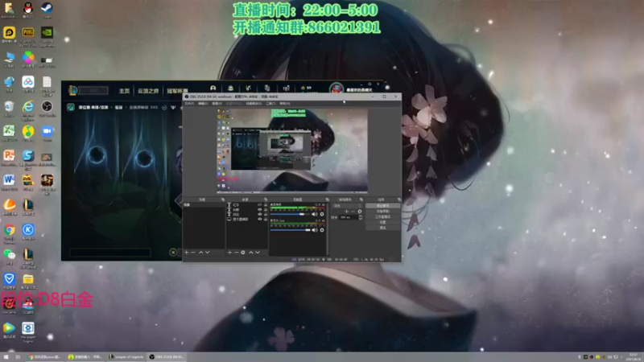Click the 开始录制 start recording button
This screenshot has height=362, width=644.
pyautogui.click(x=382, y=211)
